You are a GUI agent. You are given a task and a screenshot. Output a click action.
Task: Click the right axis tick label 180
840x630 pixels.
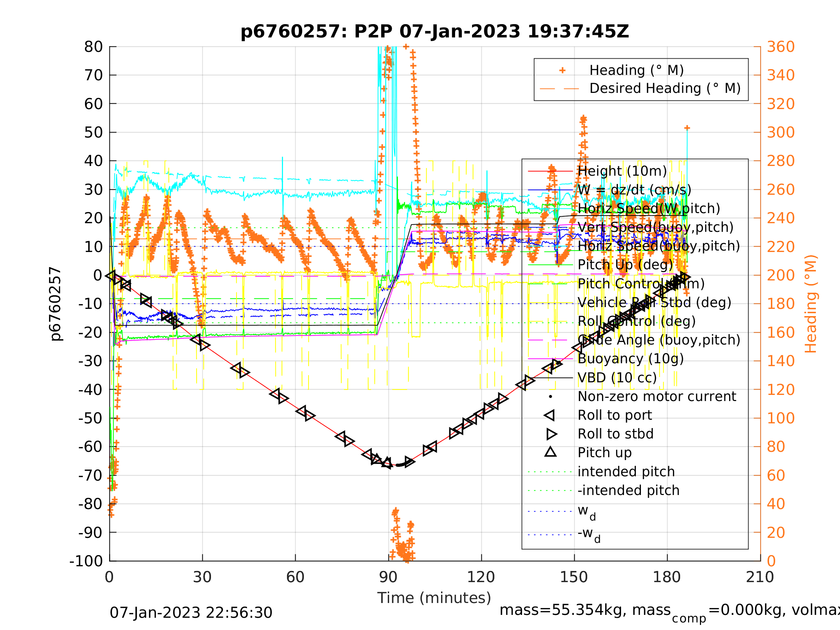point(781,304)
